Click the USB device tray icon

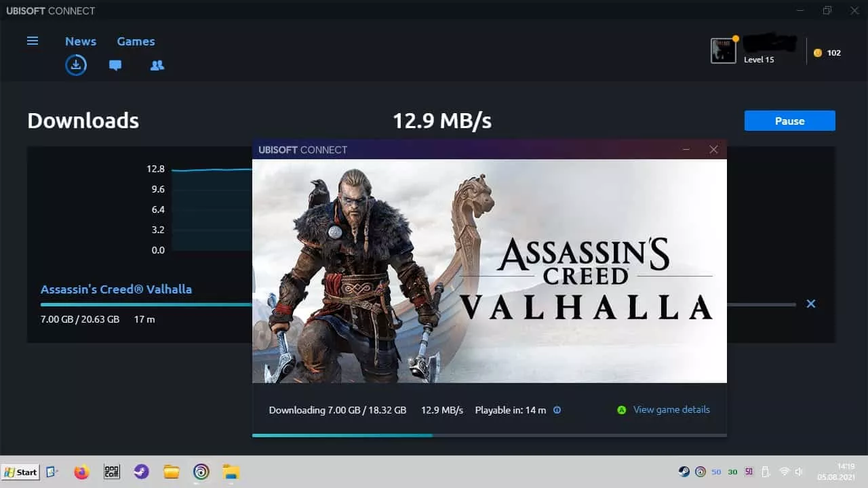point(766,472)
